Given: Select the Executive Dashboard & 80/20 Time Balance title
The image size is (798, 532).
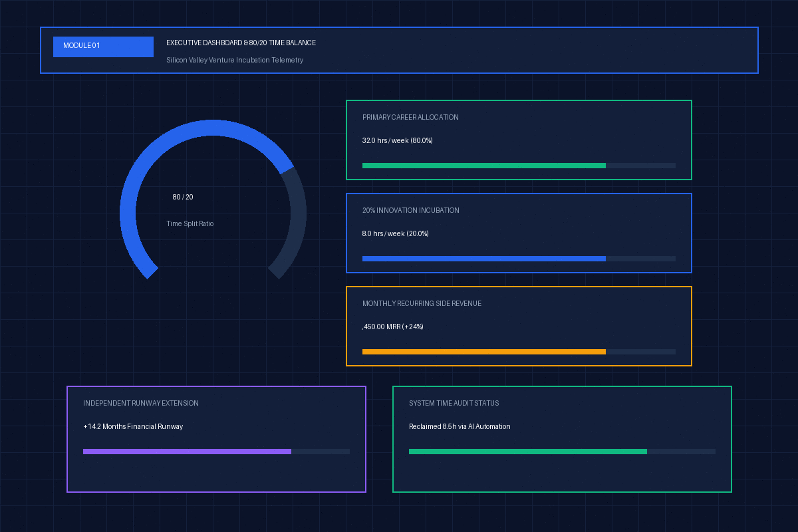Looking at the screenshot, I should pos(241,43).
